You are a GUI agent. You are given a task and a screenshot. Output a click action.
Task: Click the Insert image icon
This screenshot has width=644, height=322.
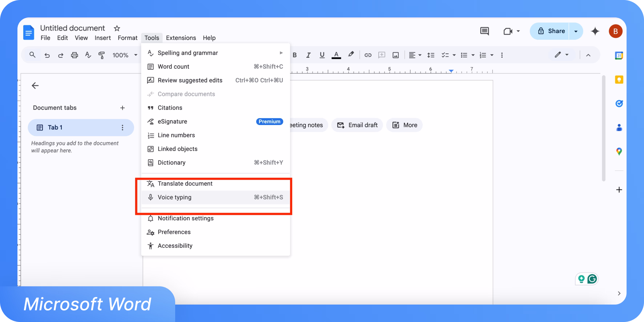pyautogui.click(x=396, y=55)
